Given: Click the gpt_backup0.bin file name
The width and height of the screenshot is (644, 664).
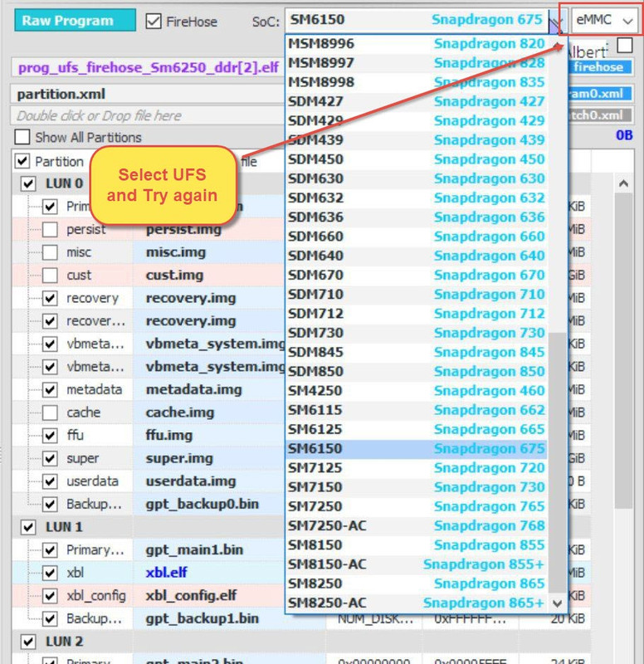Looking at the screenshot, I should tap(202, 504).
